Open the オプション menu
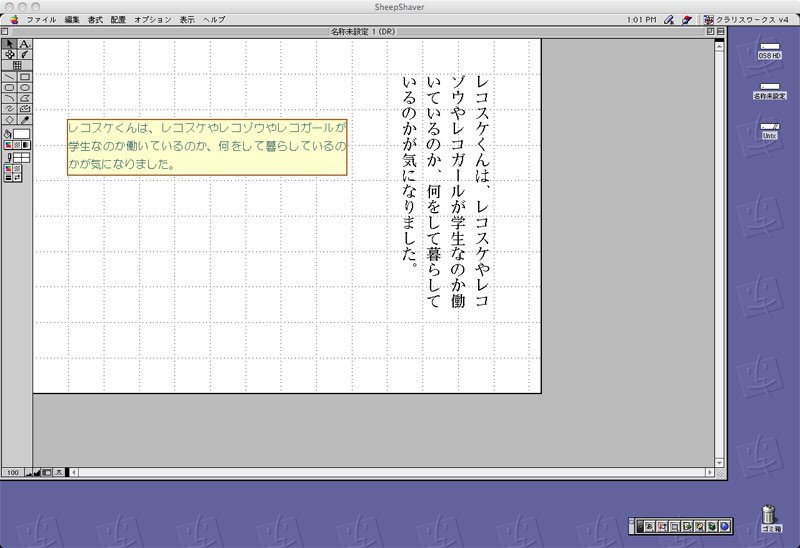This screenshot has width=800, height=548. (153, 19)
